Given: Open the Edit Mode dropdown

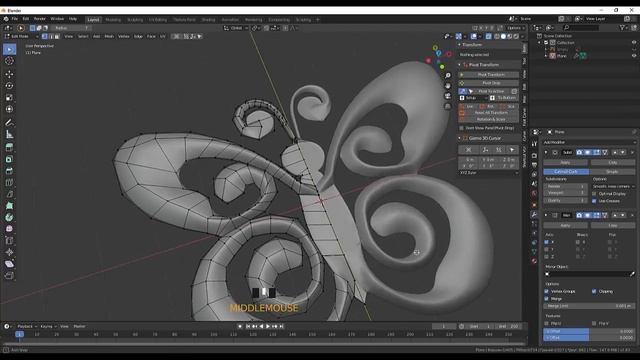Looking at the screenshot, I should 21,36.
